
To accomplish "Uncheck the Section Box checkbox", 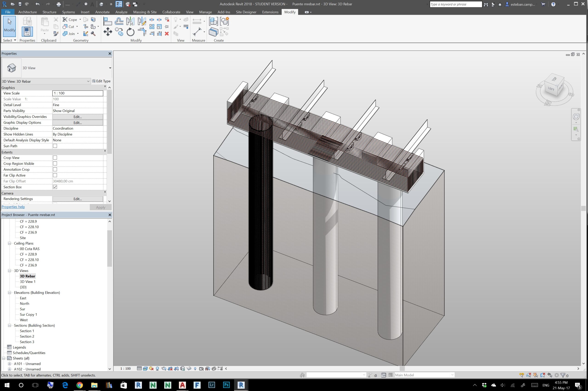I will click(x=55, y=187).
